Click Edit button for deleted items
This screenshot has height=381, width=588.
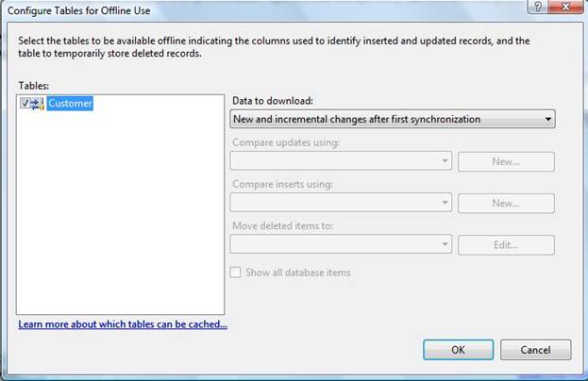[506, 245]
